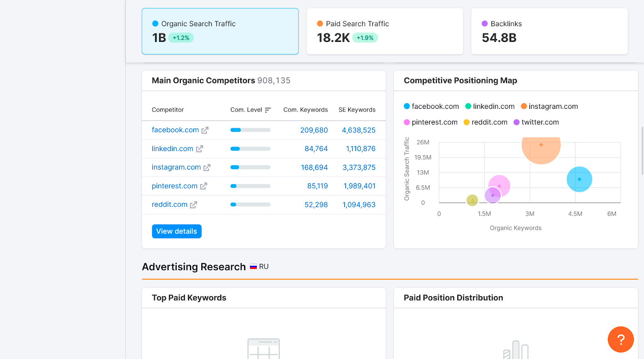Viewport: 644px width, 359px height.
Task: Open linkedin.com external link icon
Action: click(199, 149)
